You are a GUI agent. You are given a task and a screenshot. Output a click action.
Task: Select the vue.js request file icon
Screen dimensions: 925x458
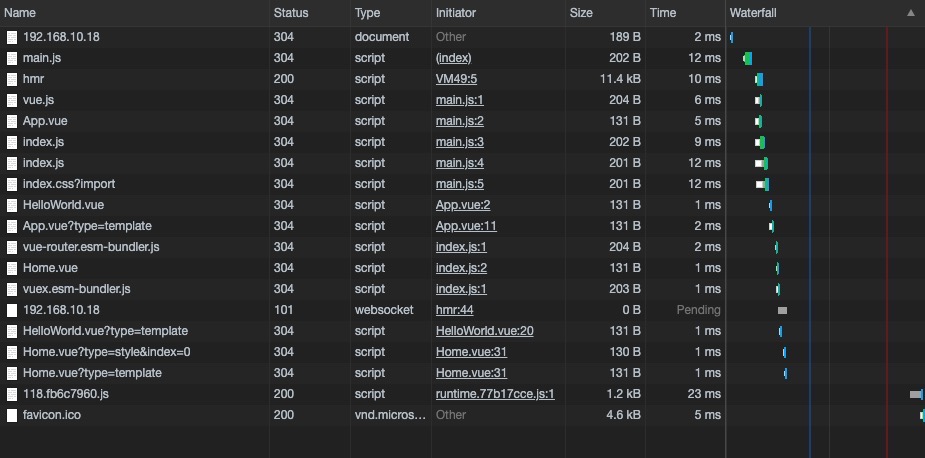tap(12, 100)
